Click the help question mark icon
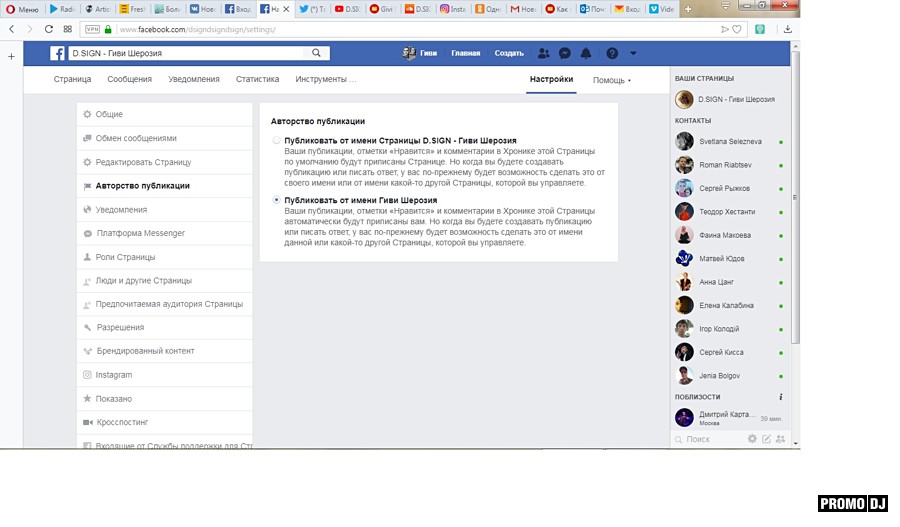This screenshot has width=900, height=527. [x=612, y=53]
